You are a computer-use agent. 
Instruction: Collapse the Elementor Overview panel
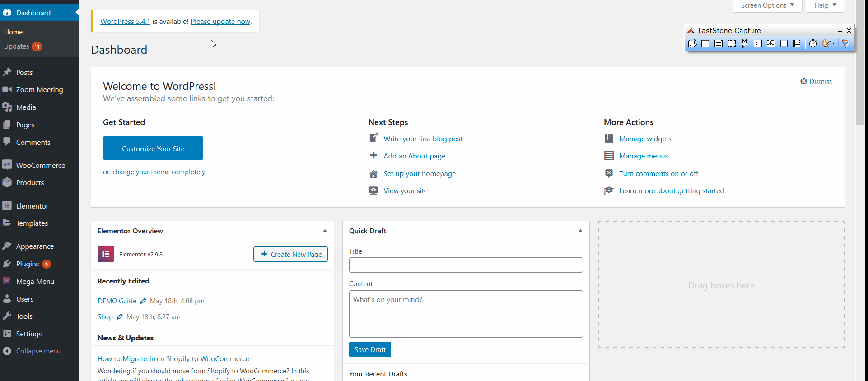coord(325,231)
